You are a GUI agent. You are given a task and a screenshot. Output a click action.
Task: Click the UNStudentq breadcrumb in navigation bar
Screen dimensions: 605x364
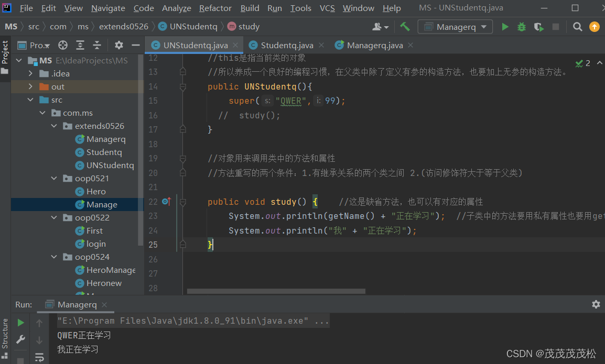pyautogui.click(x=188, y=27)
